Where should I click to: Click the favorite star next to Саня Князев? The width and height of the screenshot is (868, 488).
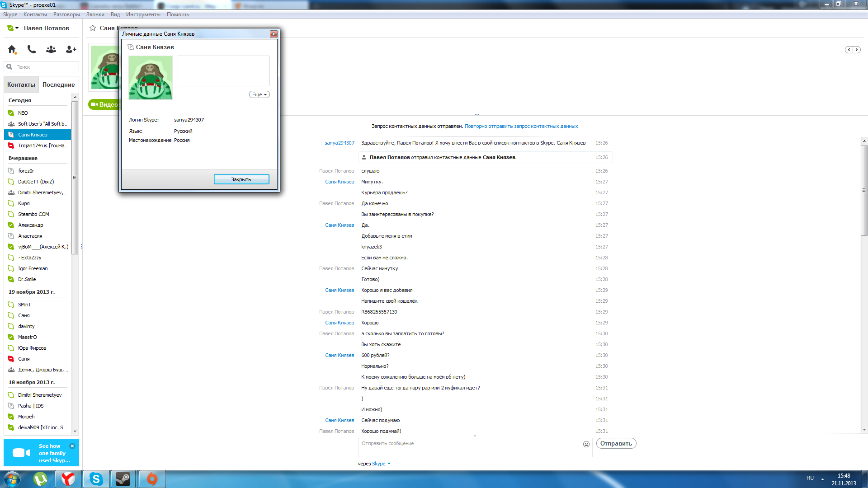pyautogui.click(x=93, y=28)
